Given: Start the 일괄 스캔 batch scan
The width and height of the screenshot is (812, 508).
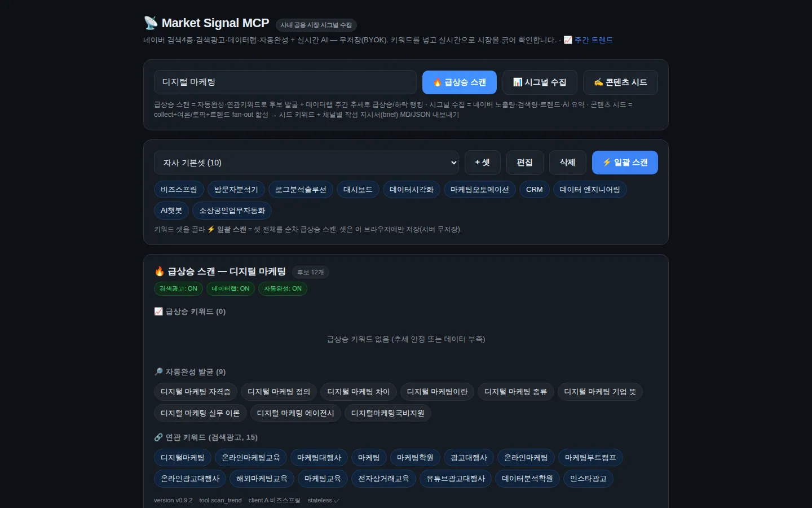Looking at the screenshot, I should click(x=625, y=163).
